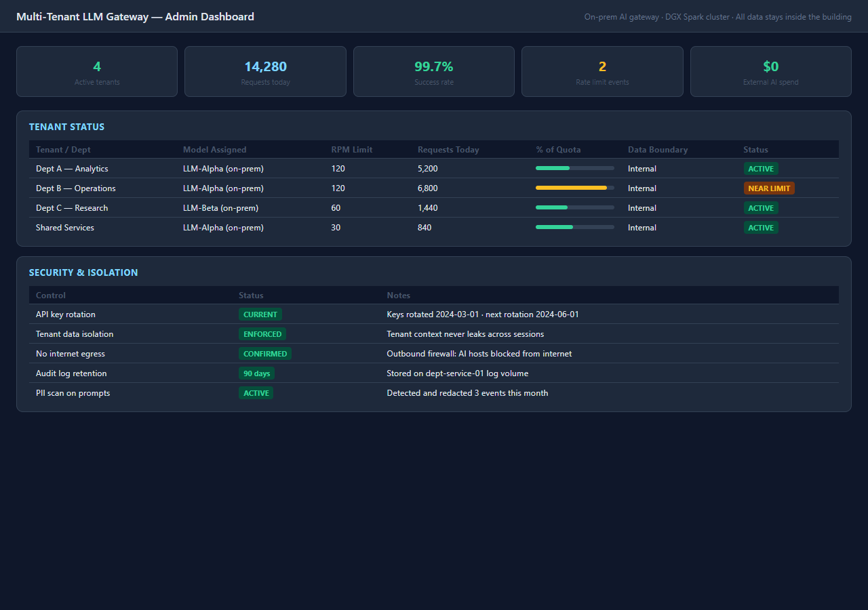868x610 pixels.
Task: Click the No internet egress control
Action: click(x=71, y=354)
